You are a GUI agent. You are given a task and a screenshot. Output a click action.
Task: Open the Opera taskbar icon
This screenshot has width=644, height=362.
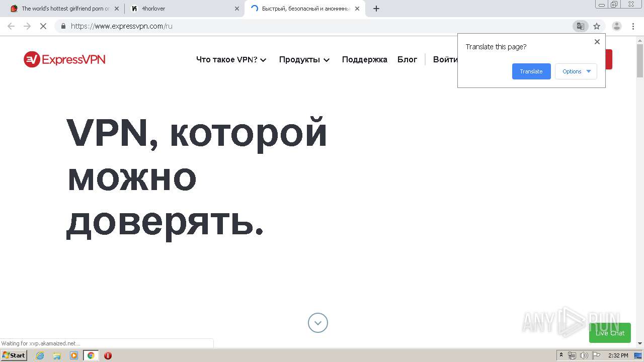coord(108,355)
